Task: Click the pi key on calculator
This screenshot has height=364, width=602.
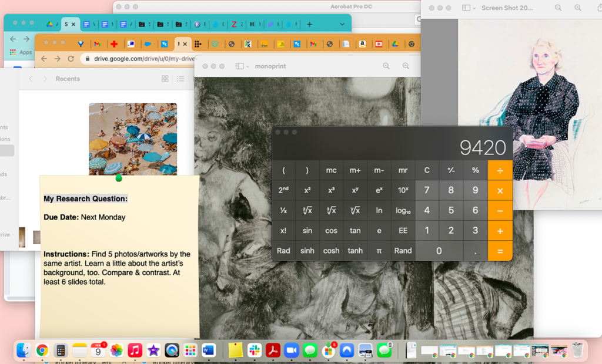Action: [x=379, y=251]
